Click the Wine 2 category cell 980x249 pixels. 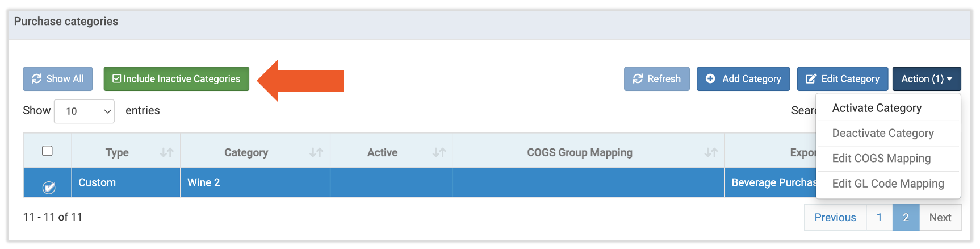255,182
